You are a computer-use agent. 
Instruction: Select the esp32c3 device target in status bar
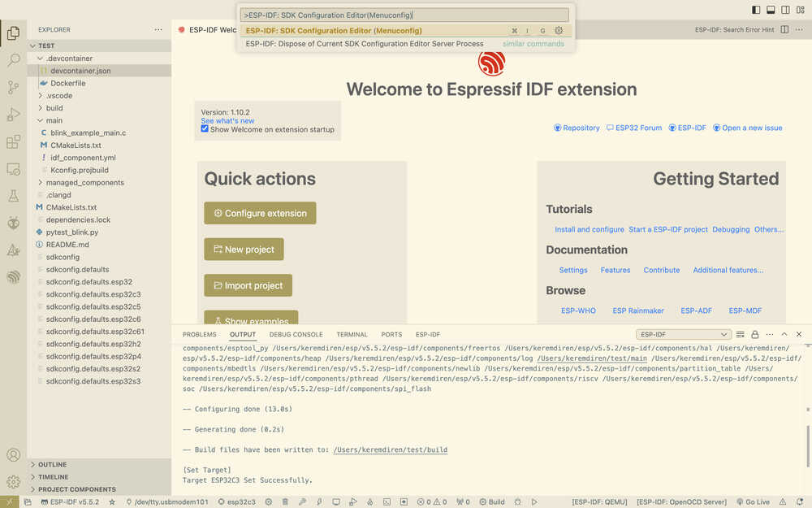(237, 501)
